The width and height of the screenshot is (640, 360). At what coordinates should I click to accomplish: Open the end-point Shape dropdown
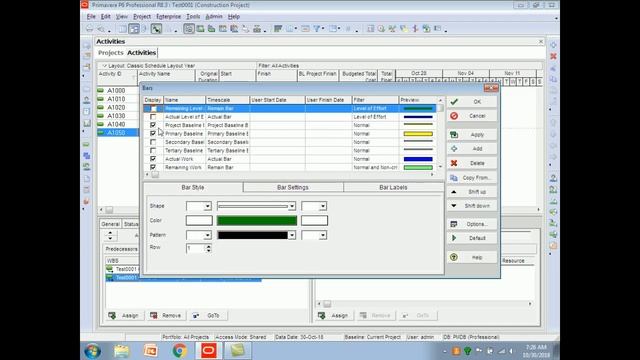323,206
